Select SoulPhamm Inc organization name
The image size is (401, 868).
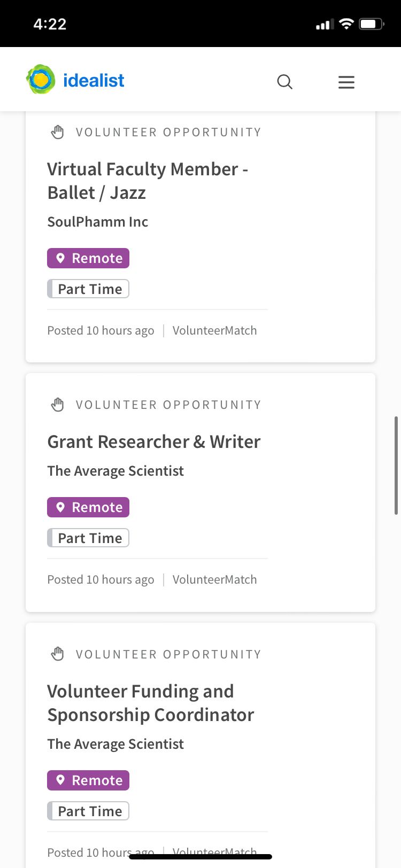point(97,222)
